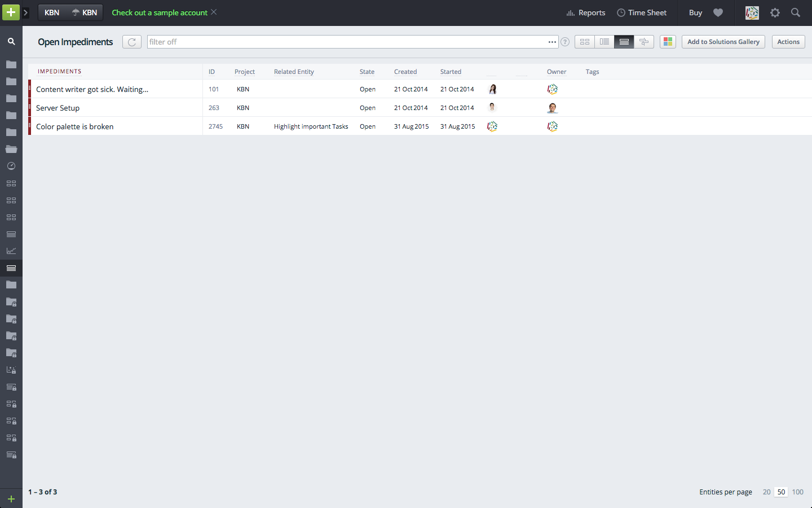Click the Add to Solutions Gallery button
812x508 pixels.
(x=723, y=41)
